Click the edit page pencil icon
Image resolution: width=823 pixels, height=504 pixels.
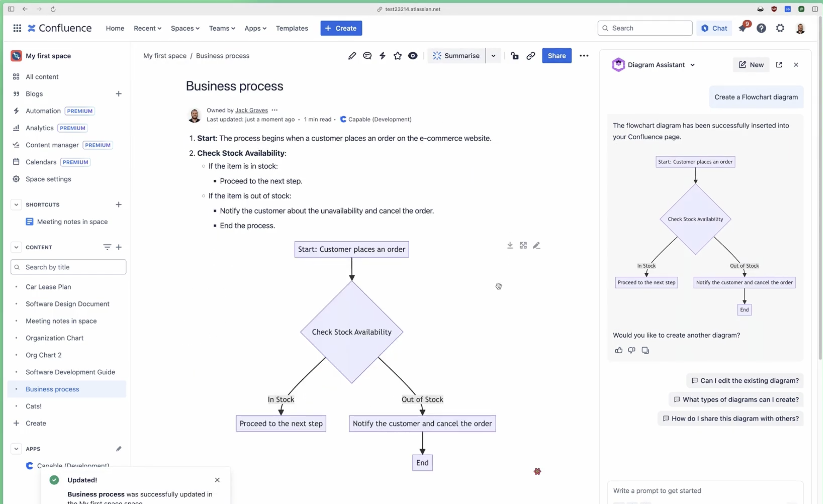352,56
